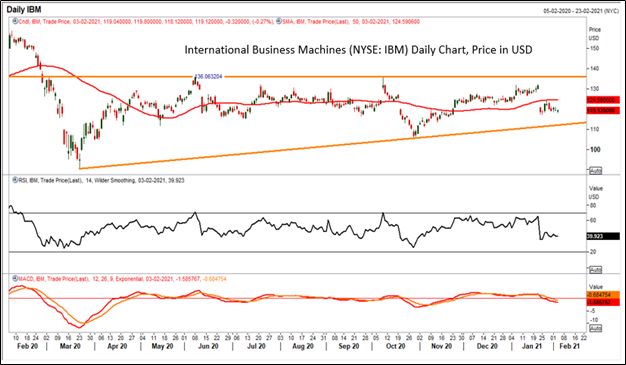Click the Daily IBM chart title
Screen dimensions: 626x365
[x=24, y=9]
